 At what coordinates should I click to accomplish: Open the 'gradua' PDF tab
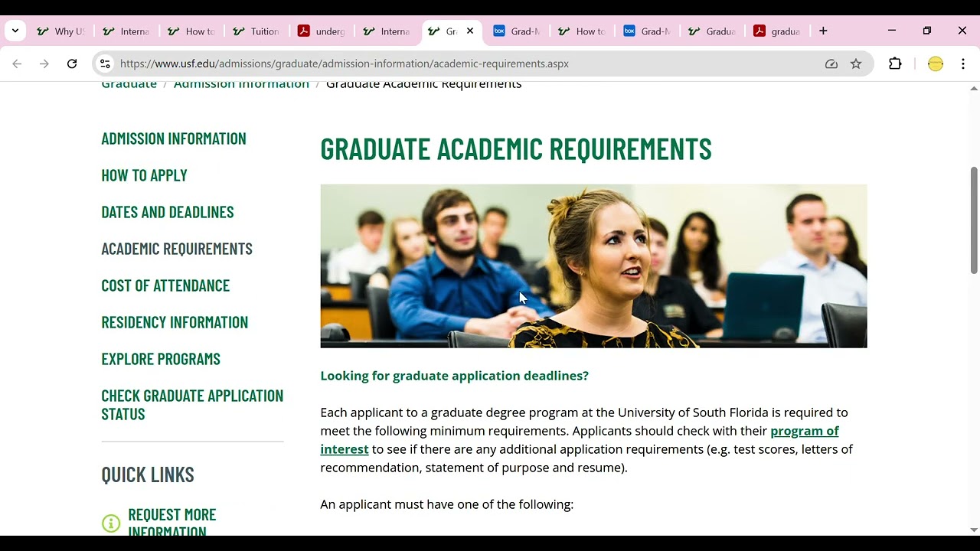click(x=777, y=31)
